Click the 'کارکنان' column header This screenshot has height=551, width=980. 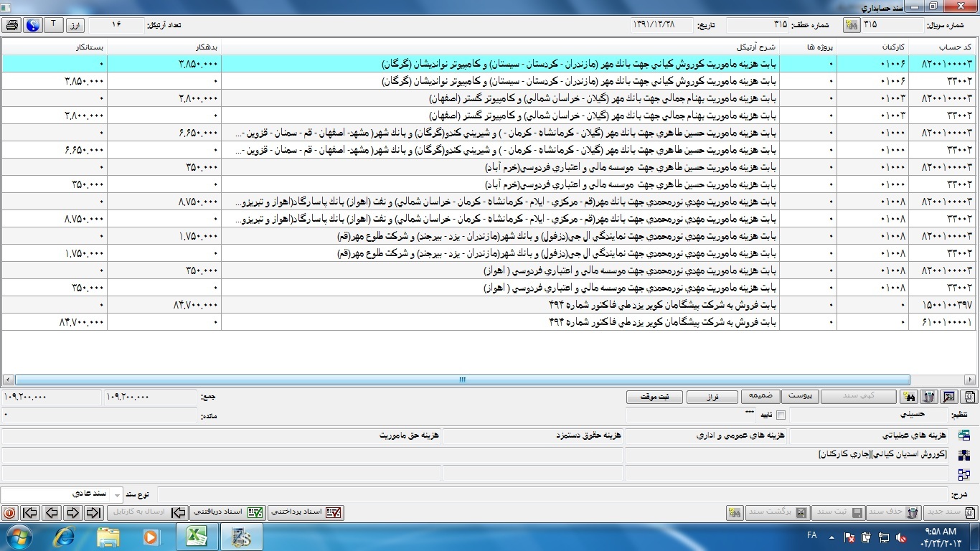[x=872, y=47]
